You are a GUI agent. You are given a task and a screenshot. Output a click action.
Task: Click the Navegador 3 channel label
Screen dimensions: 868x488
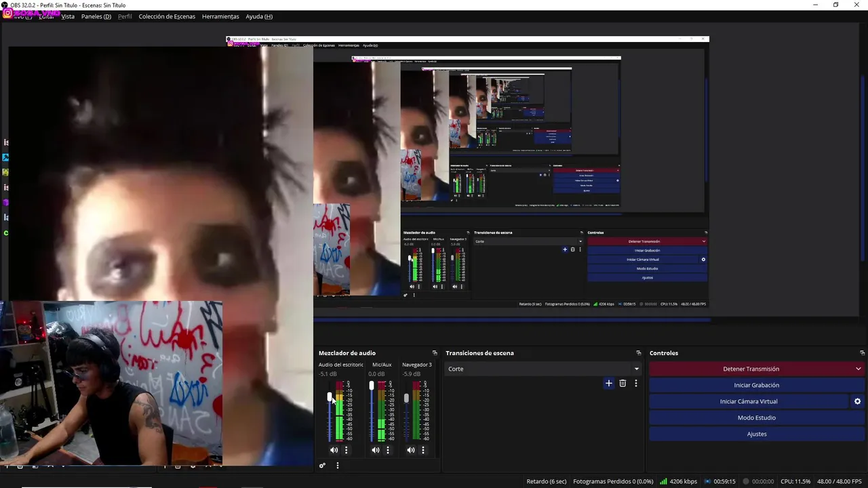[416, 365]
